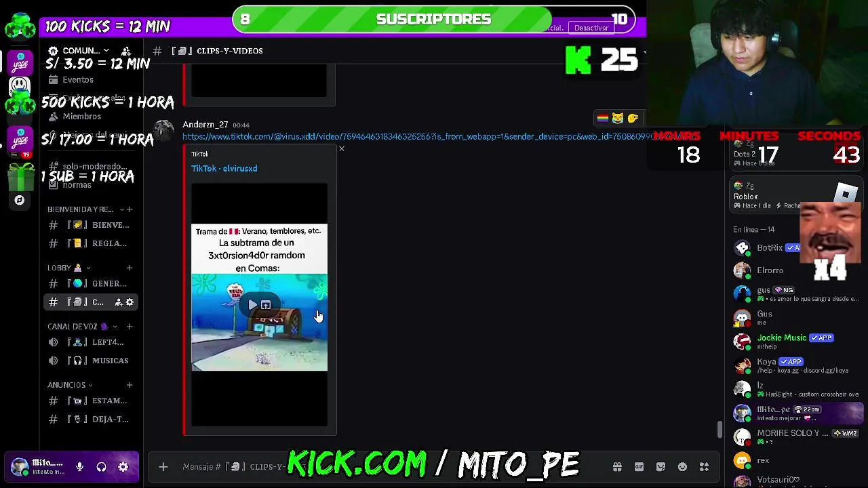
Task: Open member rex in member list
Action: tap(797, 460)
